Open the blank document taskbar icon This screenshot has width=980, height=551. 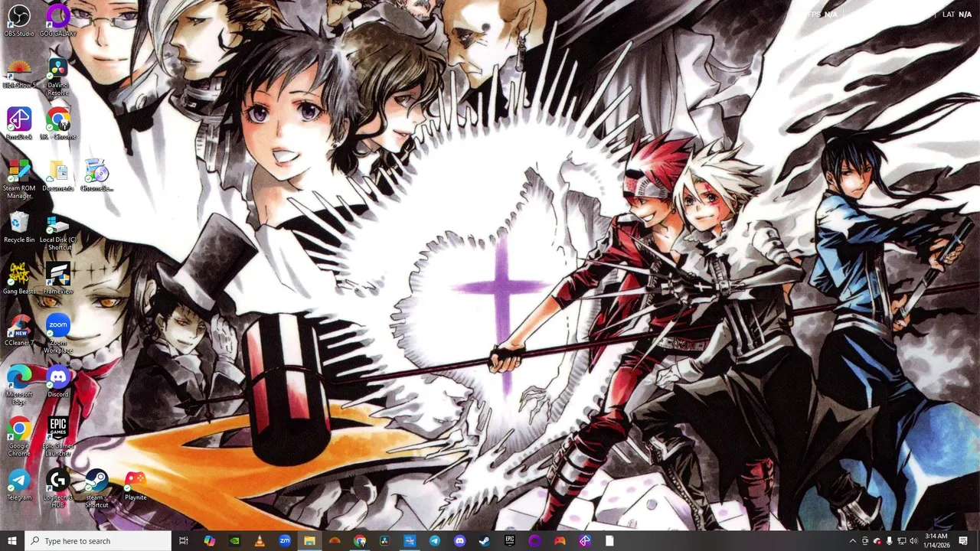tap(609, 541)
